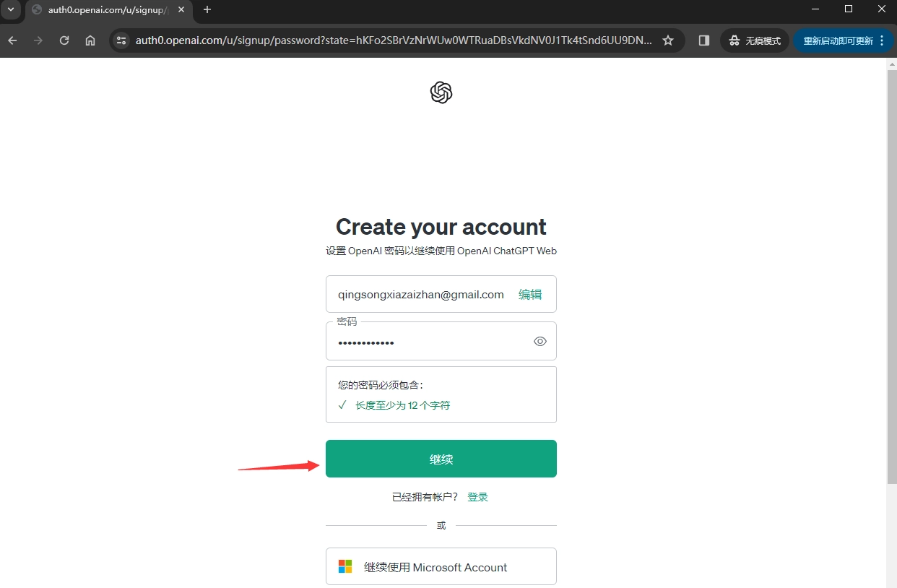Open the tab search dropdown arrow
The width and height of the screenshot is (897, 588).
coord(11,9)
